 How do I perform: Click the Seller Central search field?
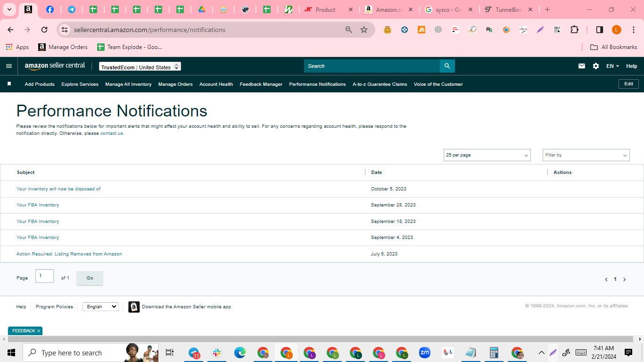[372, 66]
